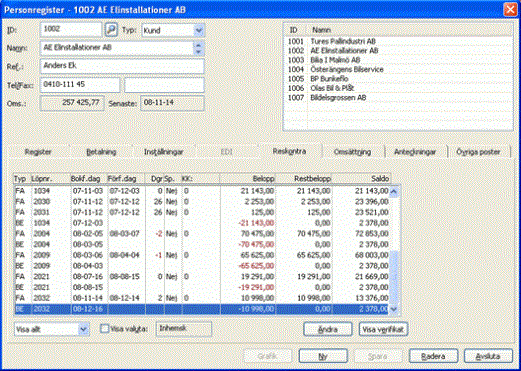This screenshot has width=521, height=371.
Task: Select 1004 Österängens Bilservice in list
Action: (x=398, y=69)
